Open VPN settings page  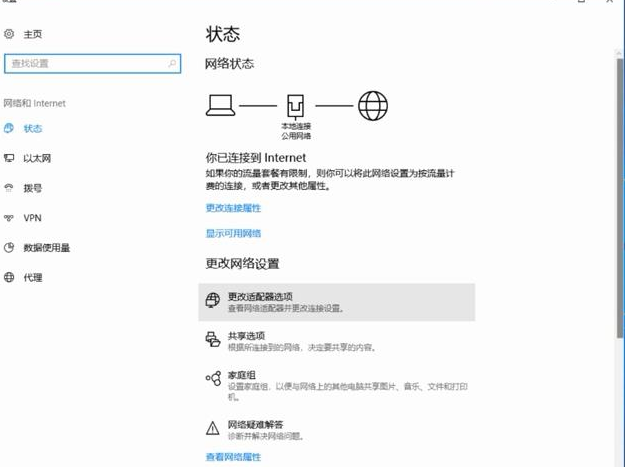32,218
